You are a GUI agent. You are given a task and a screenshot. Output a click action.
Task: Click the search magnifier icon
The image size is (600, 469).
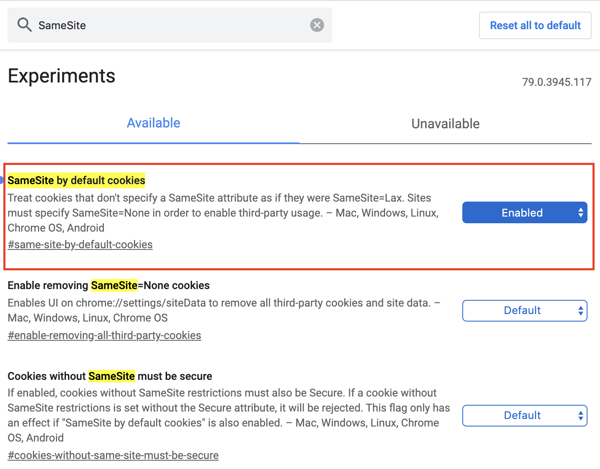[x=24, y=25]
